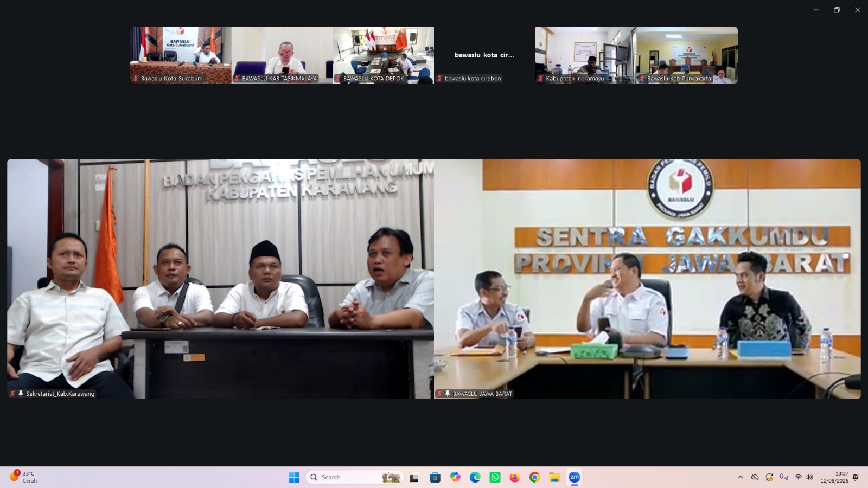Open the notification bell in tray
Viewport: 868px width, 488px height.
tap(856, 477)
